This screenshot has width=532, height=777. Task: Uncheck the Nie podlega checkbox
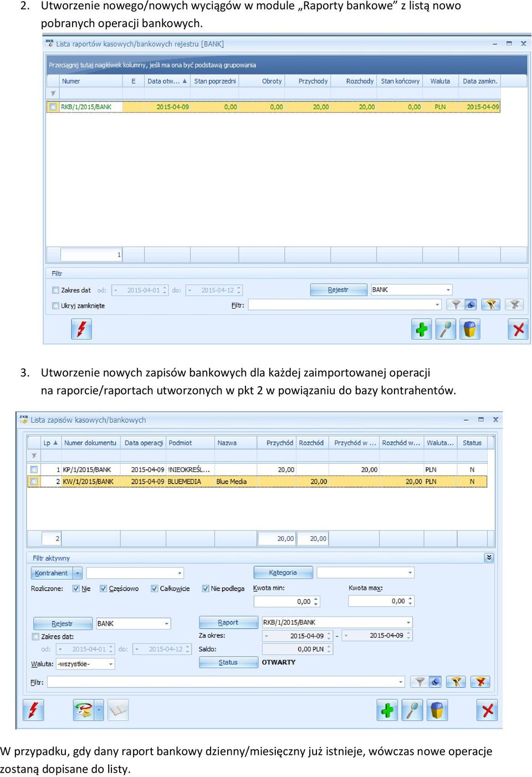[205, 589]
